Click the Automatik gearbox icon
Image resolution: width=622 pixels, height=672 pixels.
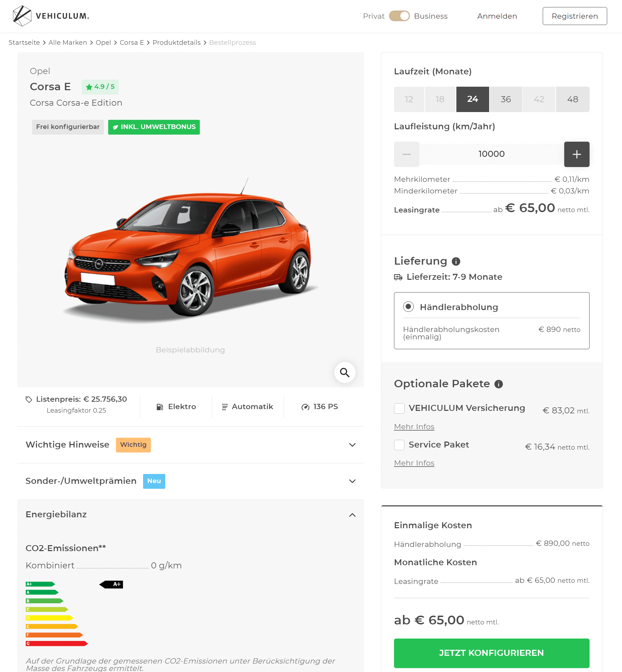click(x=225, y=407)
